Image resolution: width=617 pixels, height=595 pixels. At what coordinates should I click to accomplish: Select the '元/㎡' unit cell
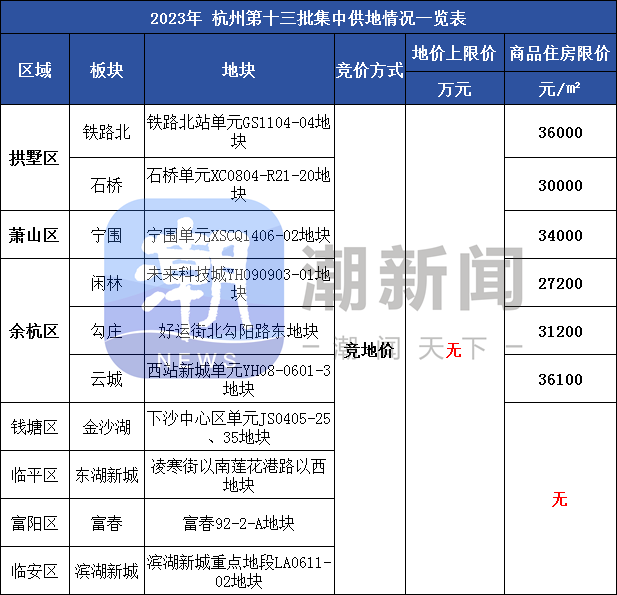coord(560,89)
